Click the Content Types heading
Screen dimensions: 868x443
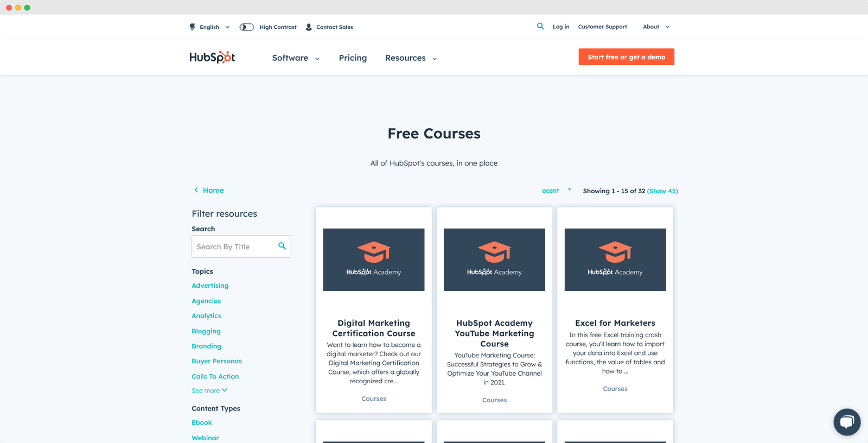click(x=216, y=409)
